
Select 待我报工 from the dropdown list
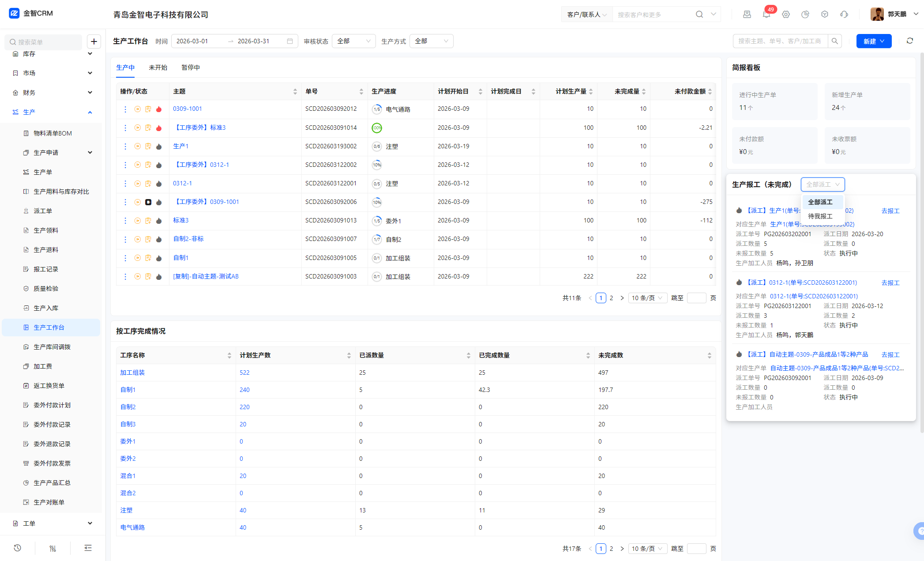point(820,216)
